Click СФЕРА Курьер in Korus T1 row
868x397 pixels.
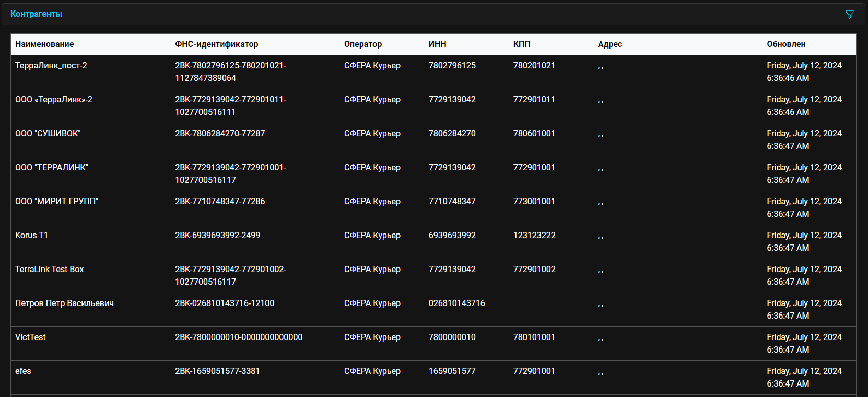pos(372,236)
